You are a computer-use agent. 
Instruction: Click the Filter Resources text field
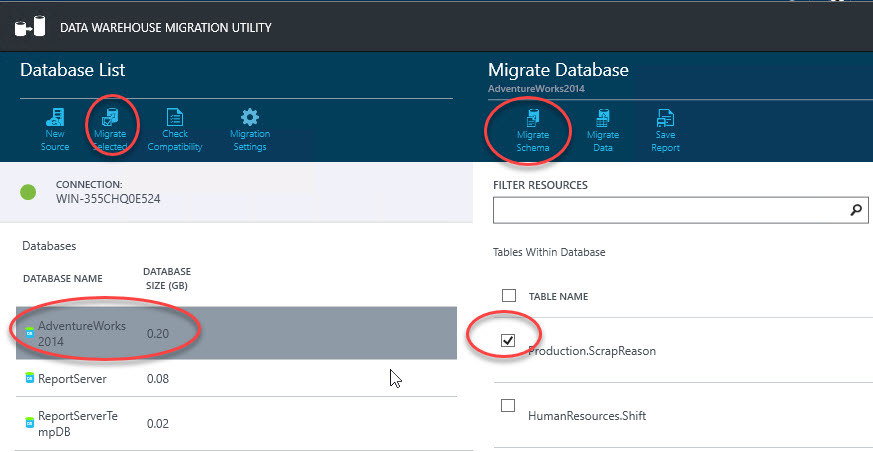[x=670, y=211]
